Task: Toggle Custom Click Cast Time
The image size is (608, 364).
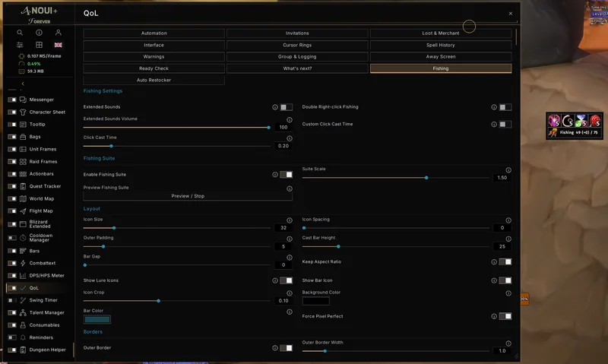Action: [x=505, y=125]
